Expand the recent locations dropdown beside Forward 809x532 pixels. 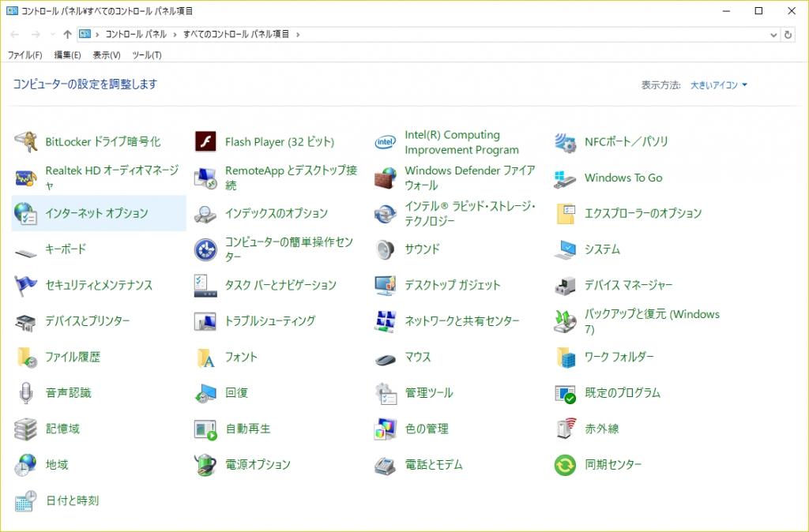(x=53, y=35)
